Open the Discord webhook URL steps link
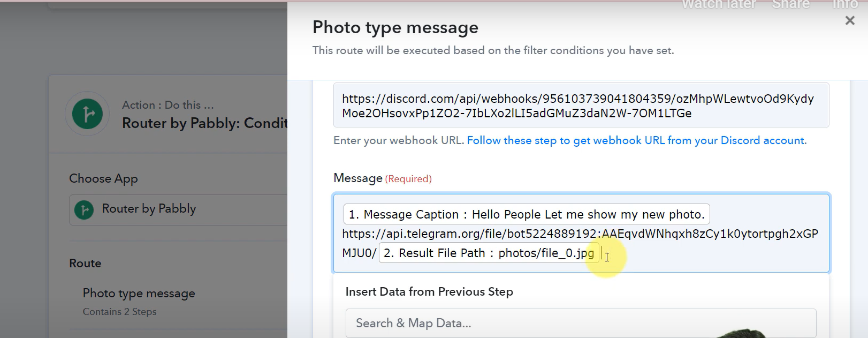This screenshot has height=338, width=868. 636,140
